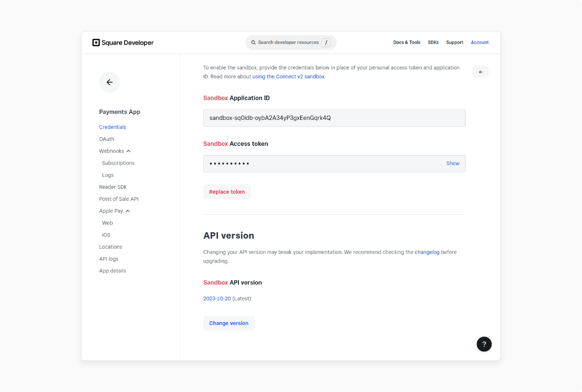Viewport: 582px width, 392px height.
Task: Click the Replace token button
Action: [x=227, y=192]
